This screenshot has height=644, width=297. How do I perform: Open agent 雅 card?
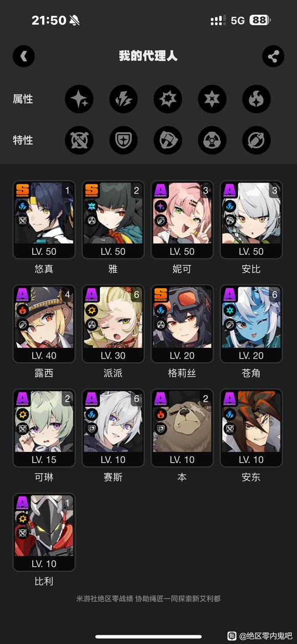(x=113, y=220)
